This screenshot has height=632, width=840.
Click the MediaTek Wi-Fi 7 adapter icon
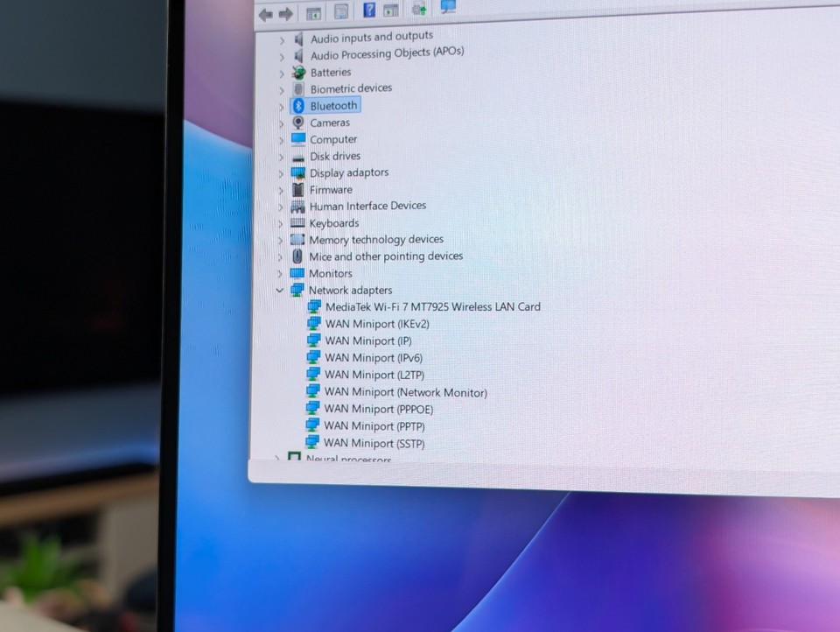(x=314, y=307)
